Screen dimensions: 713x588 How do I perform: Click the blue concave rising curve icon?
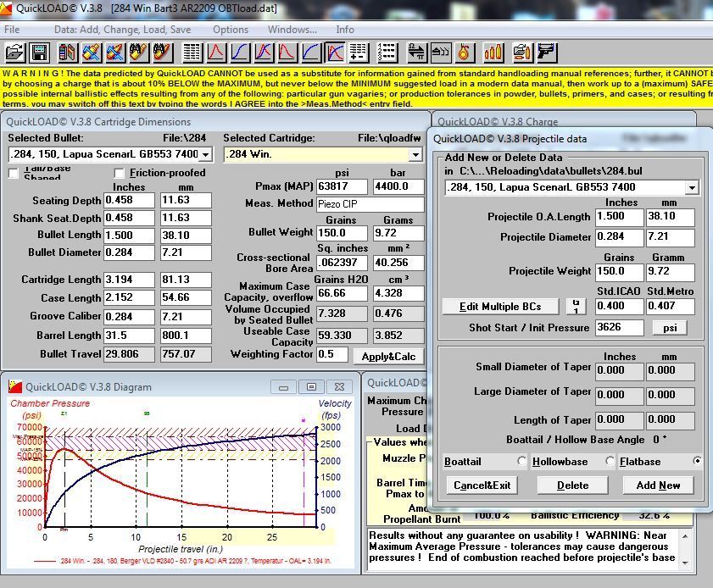click(311, 53)
